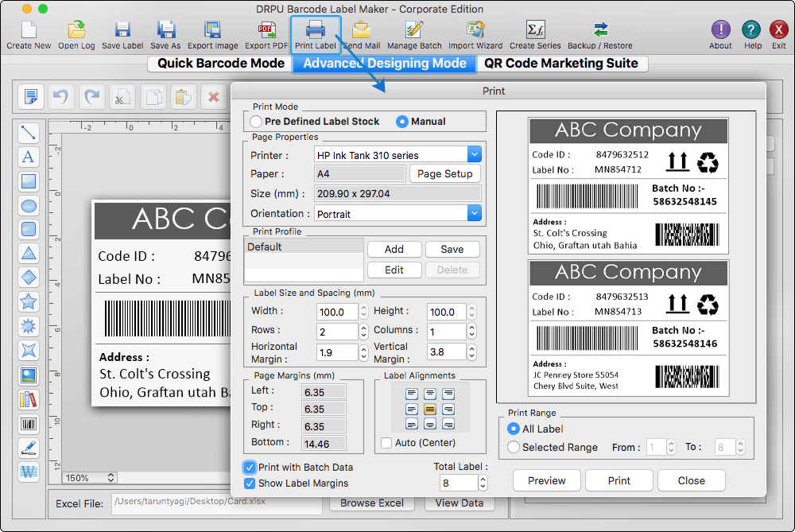Switch to Quick Barcode Mode tab
The image size is (795, 532).
click(220, 64)
